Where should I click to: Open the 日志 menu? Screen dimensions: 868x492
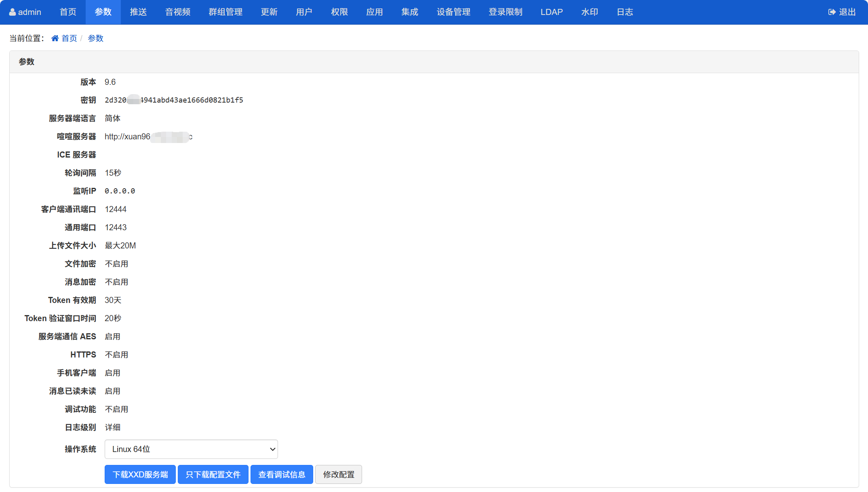pyautogui.click(x=625, y=12)
